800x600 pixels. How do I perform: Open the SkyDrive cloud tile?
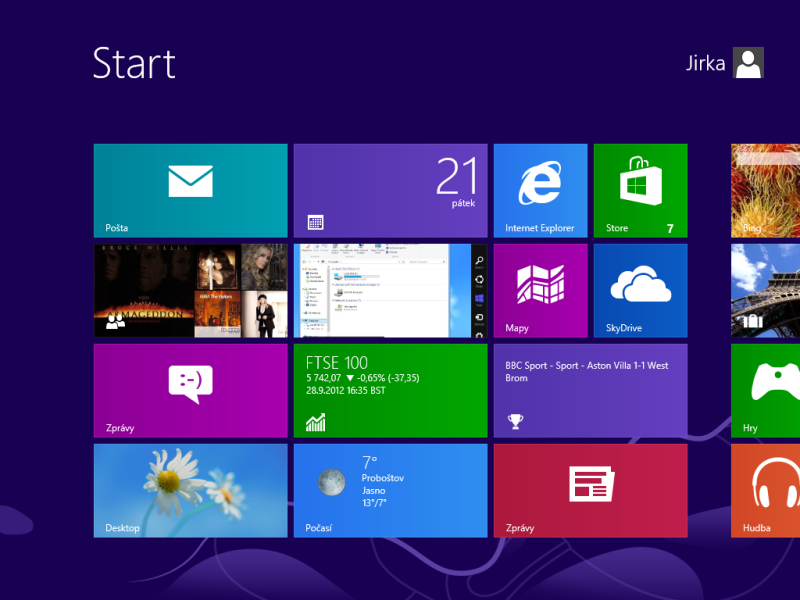click(x=640, y=290)
